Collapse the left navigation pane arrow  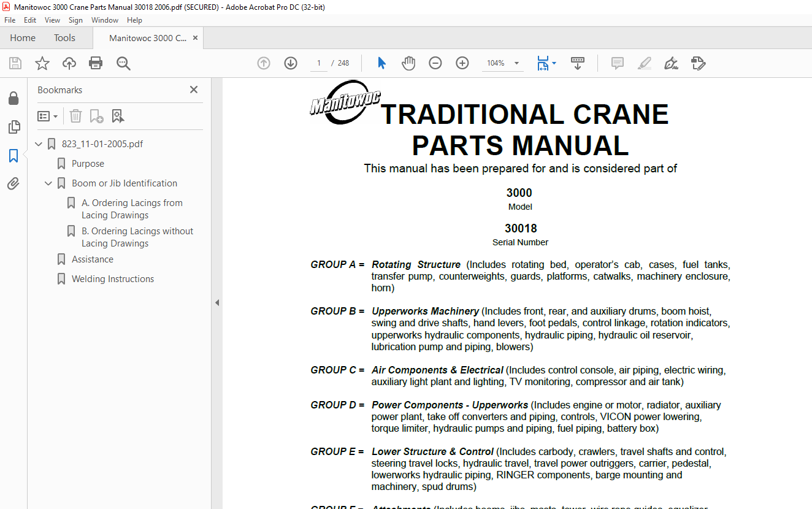point(216,302)
